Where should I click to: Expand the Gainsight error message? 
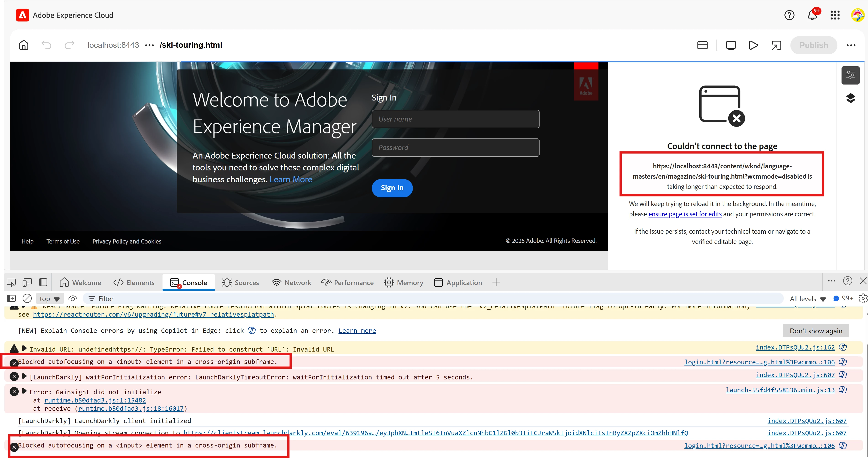click(x=24, y=391)
